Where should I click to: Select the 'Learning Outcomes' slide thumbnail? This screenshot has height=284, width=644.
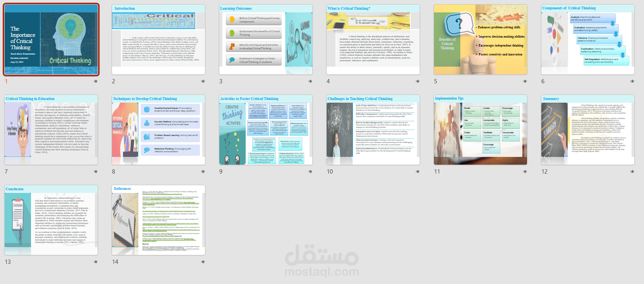(266, 40)
